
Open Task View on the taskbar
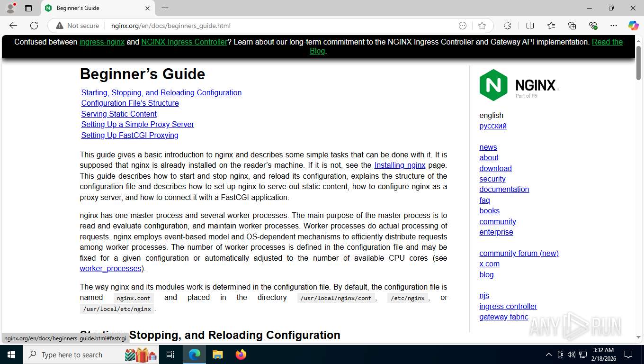tap(170, 355)
